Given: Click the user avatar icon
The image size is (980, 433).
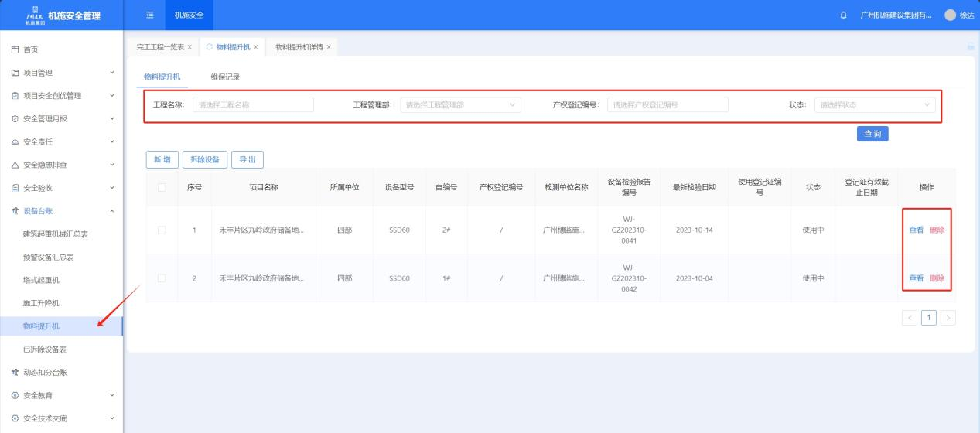Looking at the screenshot, I should (x=950, y=15).
